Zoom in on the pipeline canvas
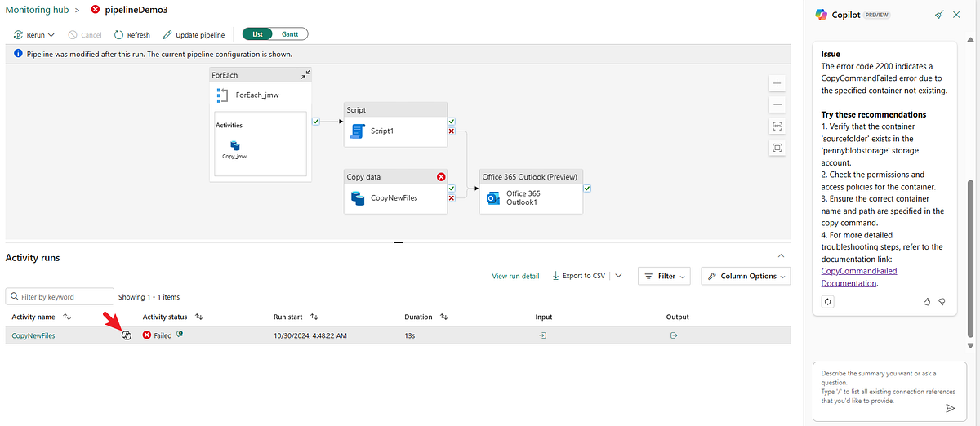Screen dimensions: 980x426 point(777,83)
